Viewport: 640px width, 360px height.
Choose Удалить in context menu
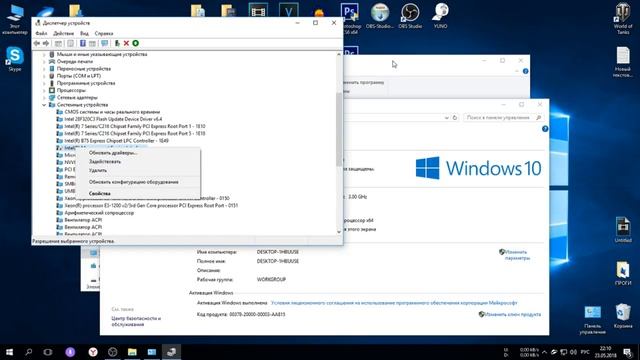(138, 170)
